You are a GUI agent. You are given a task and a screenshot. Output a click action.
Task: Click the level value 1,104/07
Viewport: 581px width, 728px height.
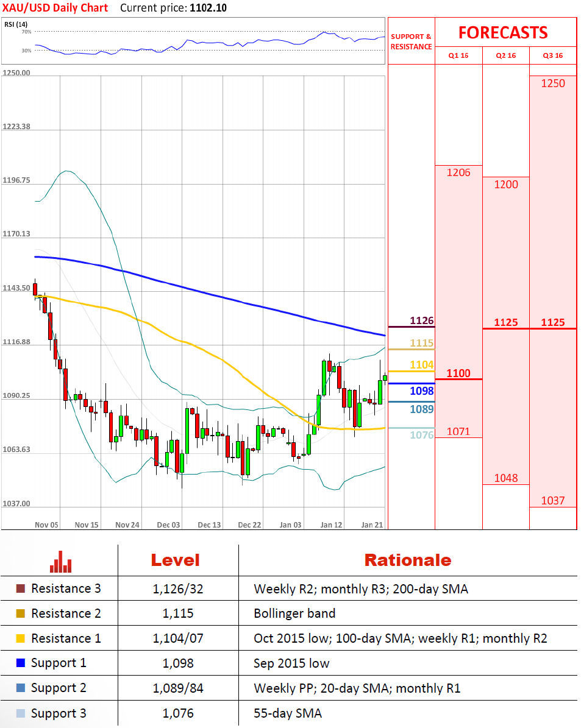point(178,639)
